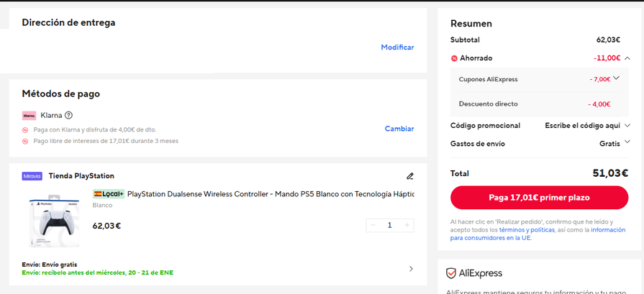This screenshot has width=644, height=294.
Task: Collapse the Ahorrado savings section
Action: pos(627,58)
